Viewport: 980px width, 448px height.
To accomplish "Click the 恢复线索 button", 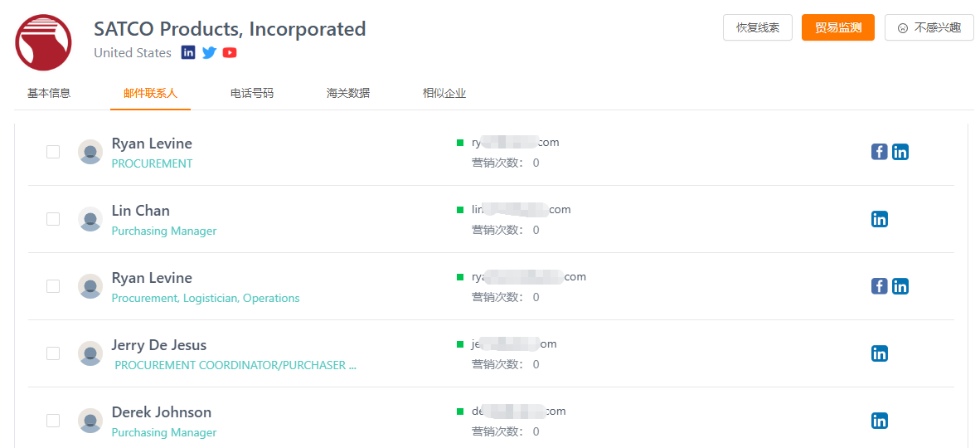I will coord(758,27).
